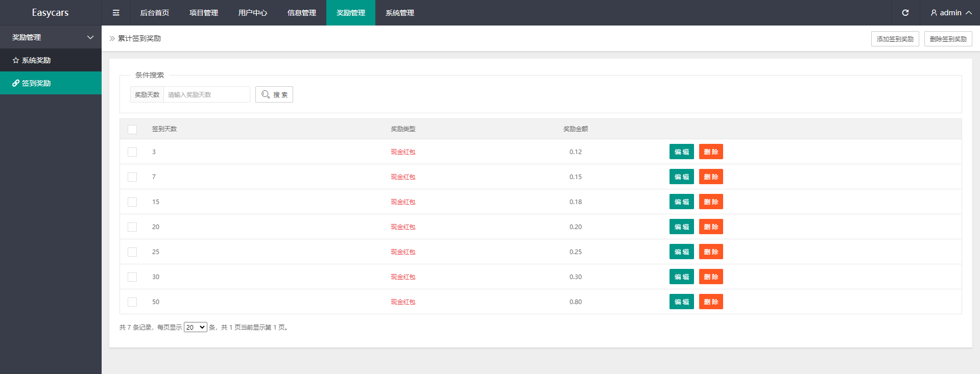This screenshot has height=374, width=980.
Task: Click the link icon beside 签到奖励
Action: [16, 83]
